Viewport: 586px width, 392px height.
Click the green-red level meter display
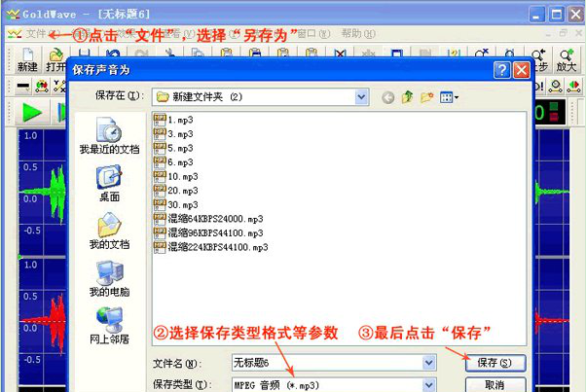pyautogui.click(x=554, y=112)
